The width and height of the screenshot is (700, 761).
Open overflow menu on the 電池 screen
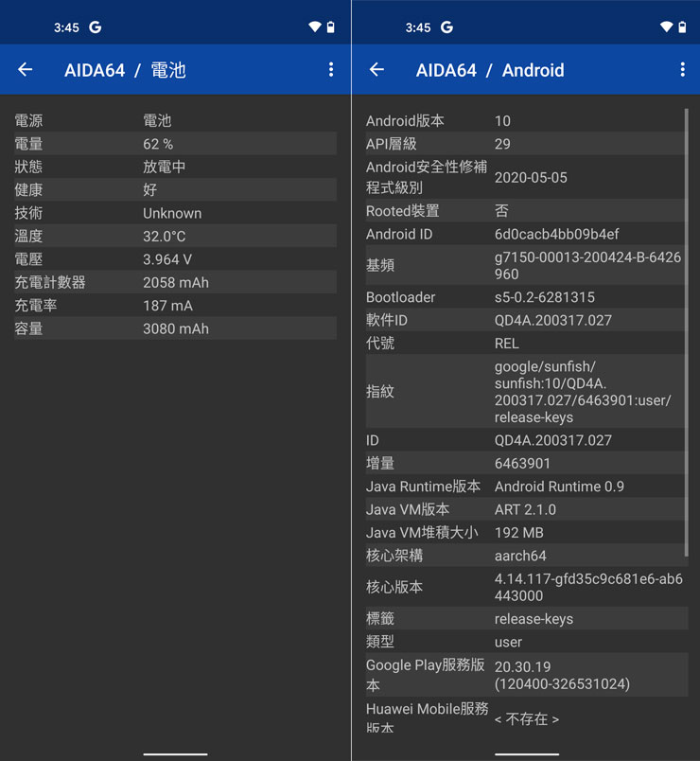point(331,70)
